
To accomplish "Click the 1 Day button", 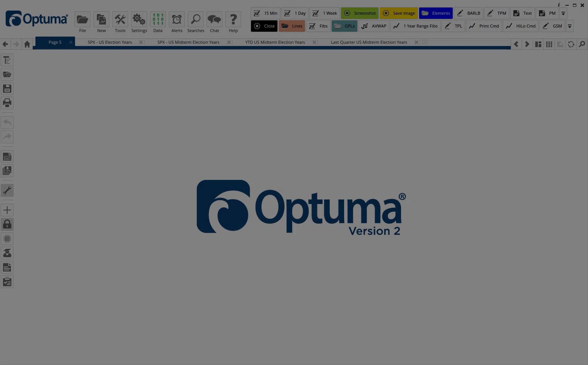I will [x=295, y=13].
